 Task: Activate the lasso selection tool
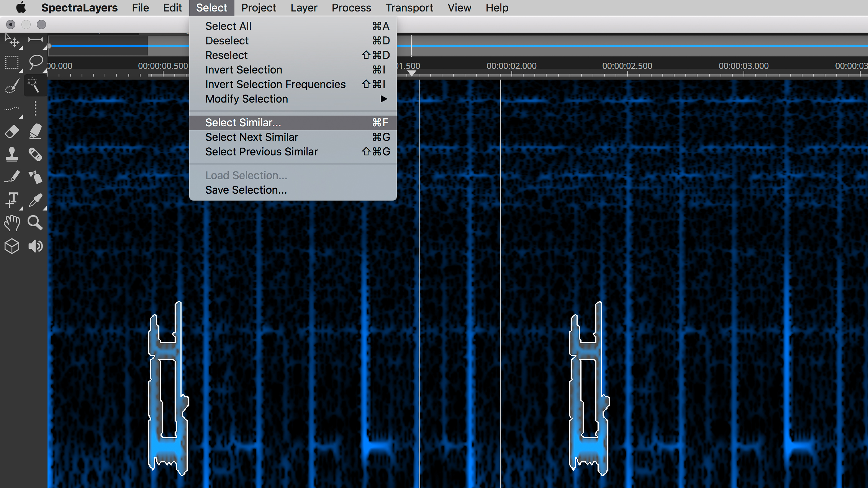click(x=36, y=61)
